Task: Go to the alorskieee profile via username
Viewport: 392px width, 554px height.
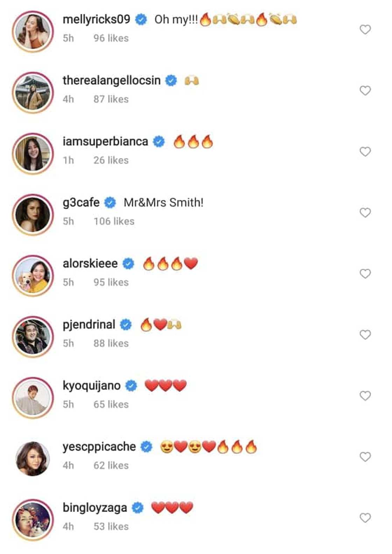Action: point(90,263)
